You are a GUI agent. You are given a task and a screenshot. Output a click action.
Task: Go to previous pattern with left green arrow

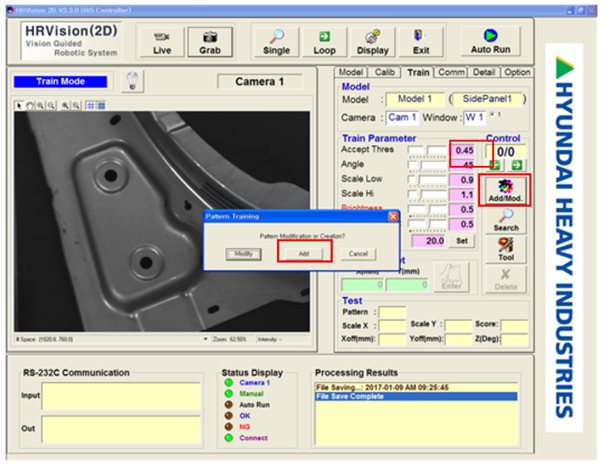click(x=495, y=165)
